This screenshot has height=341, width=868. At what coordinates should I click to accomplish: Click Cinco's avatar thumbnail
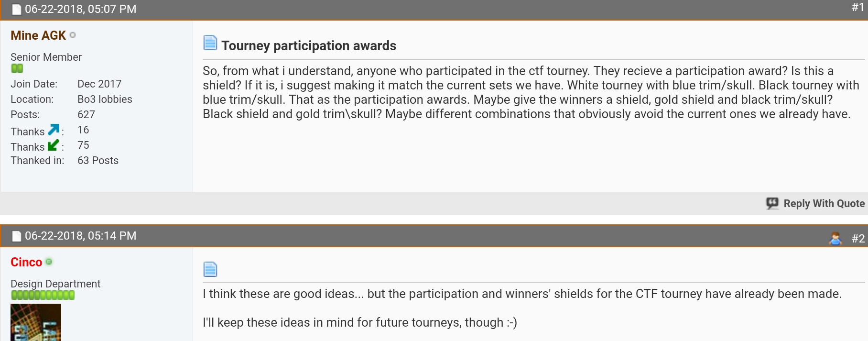pyautogui.click(x=36, y=322)
